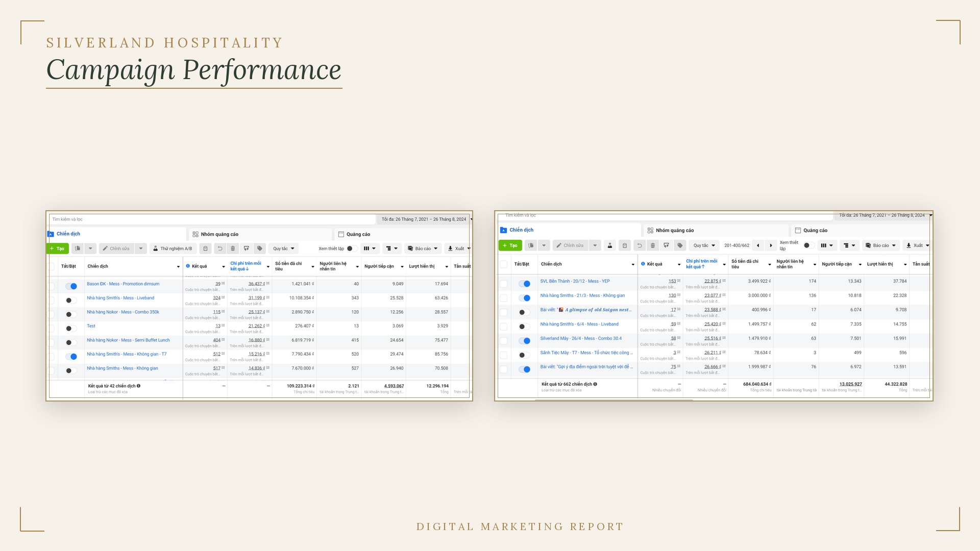Click the blue info icon beside right Kết quả

click(643, 264)
